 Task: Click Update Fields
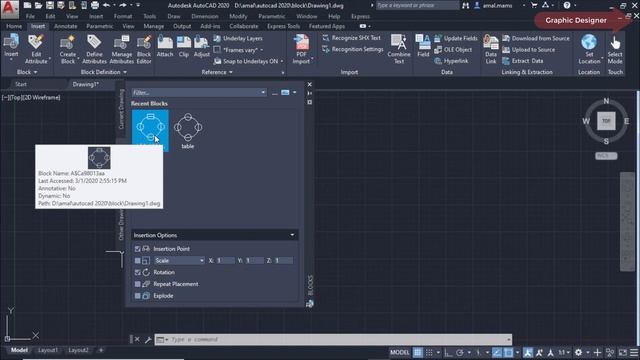click(456, 38)
